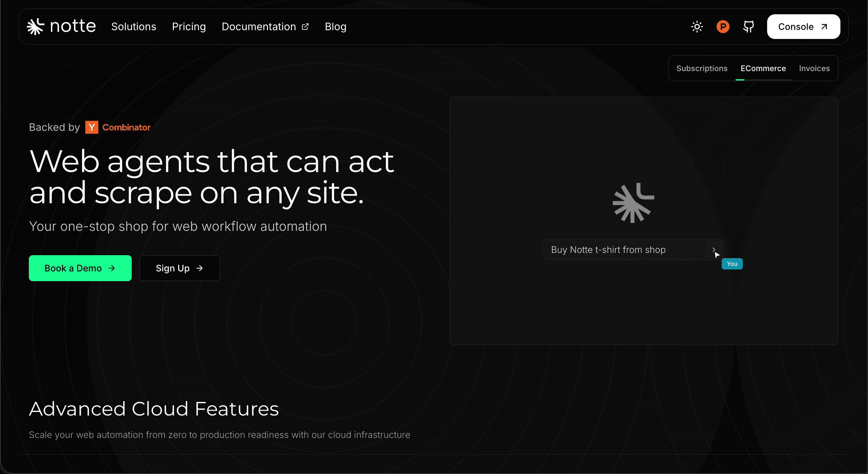Submit the prompt with the chevron button

714,250
